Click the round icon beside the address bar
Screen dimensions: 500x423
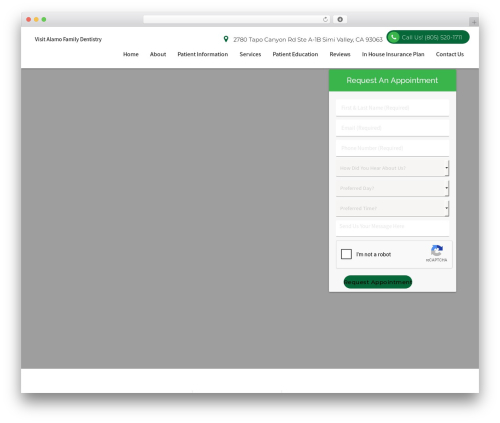tap(340, 19)
